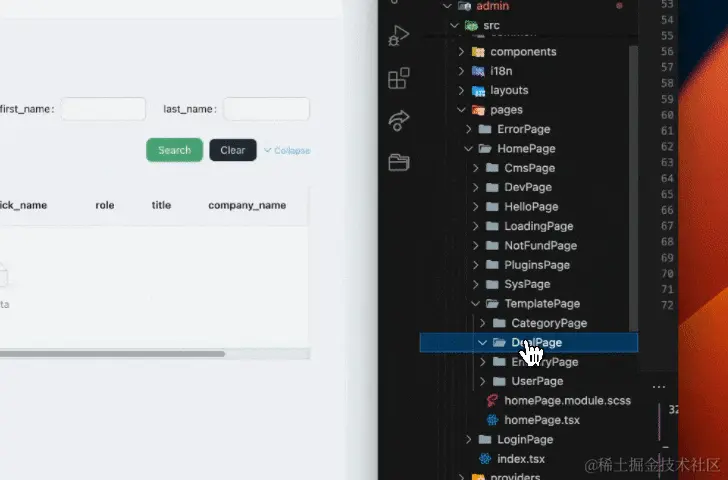This screenshot has width=728, height=480.
Task: Click the dark Clear button
Action: tap(233, 150)
